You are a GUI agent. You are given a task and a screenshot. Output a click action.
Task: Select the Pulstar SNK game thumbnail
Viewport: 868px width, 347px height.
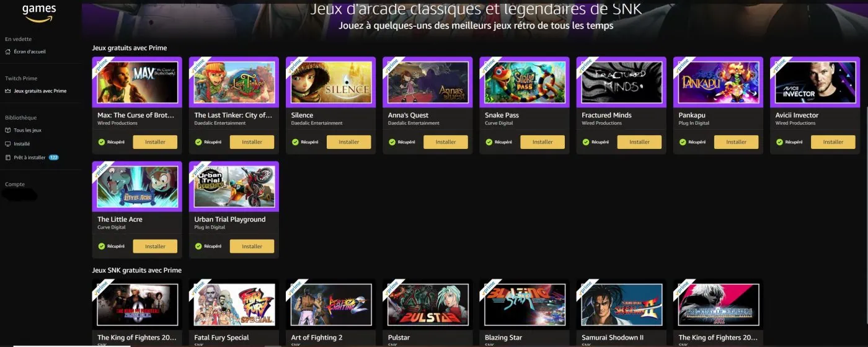pos(427,304)
